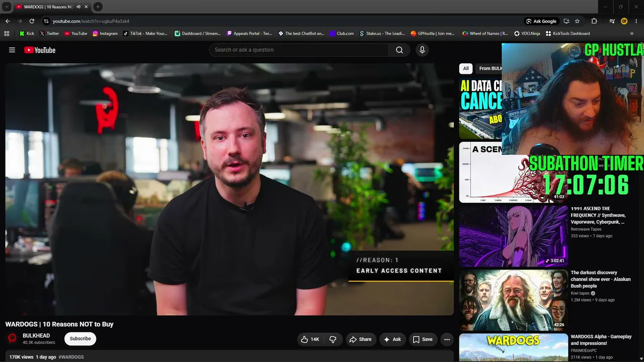Open 1991 Ascend The Frequency thumbnail

tap(513, 236)
